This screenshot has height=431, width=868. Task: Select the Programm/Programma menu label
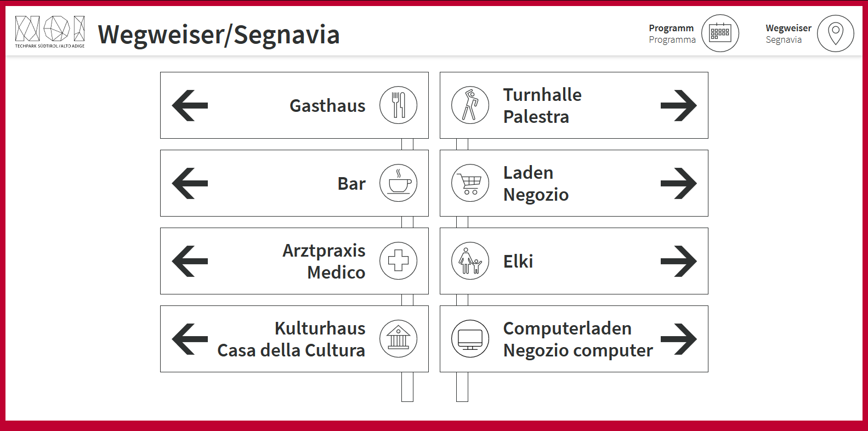point(672,33)
